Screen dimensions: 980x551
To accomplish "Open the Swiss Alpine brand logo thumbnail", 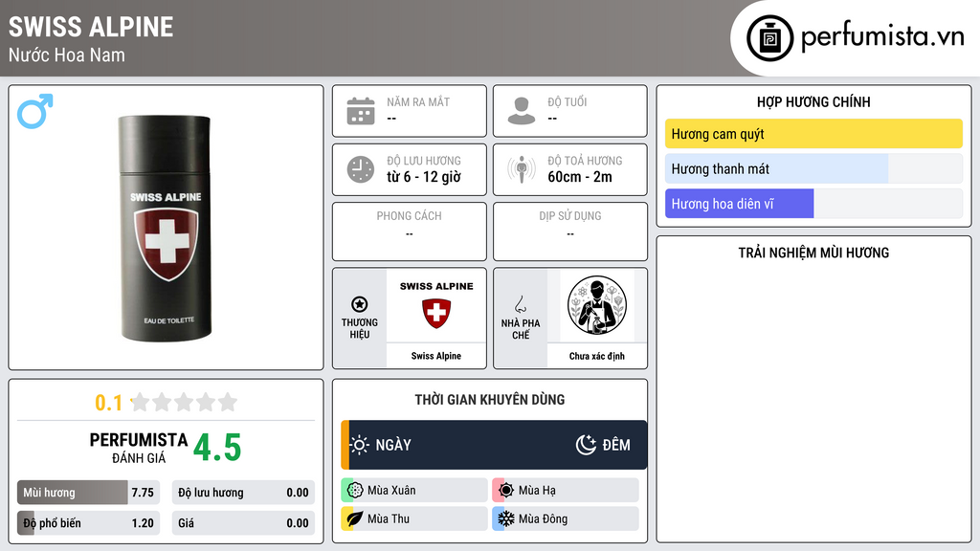I will point(436,305).
